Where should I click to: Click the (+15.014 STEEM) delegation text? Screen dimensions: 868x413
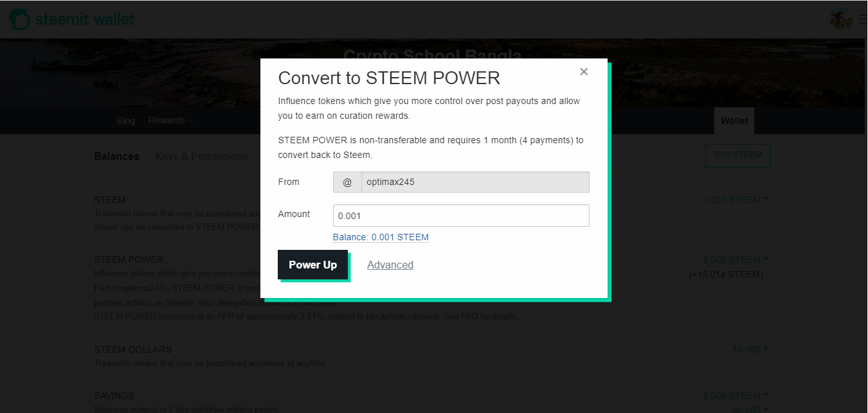click(x=726, y=274)
